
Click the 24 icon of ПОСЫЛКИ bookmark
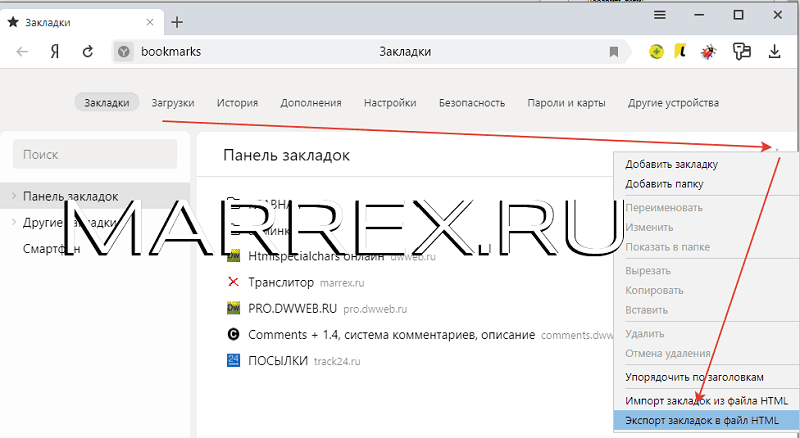pos(233,360)
